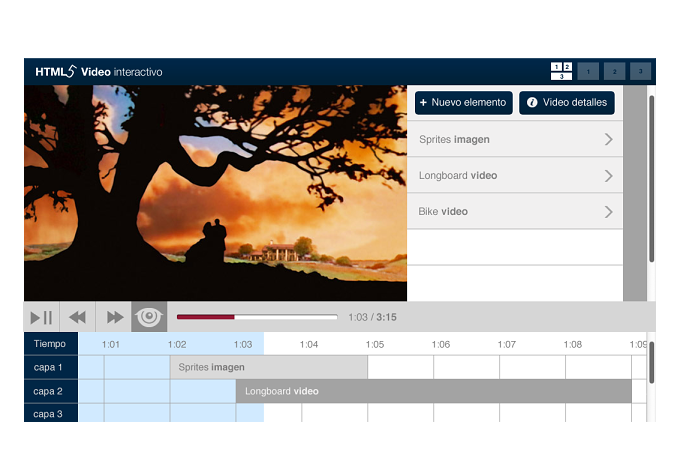Image resolution: width=680 pixels, height=455 pixels.
Task: Toggle play/pause on the video
Action: pos(42,317)
